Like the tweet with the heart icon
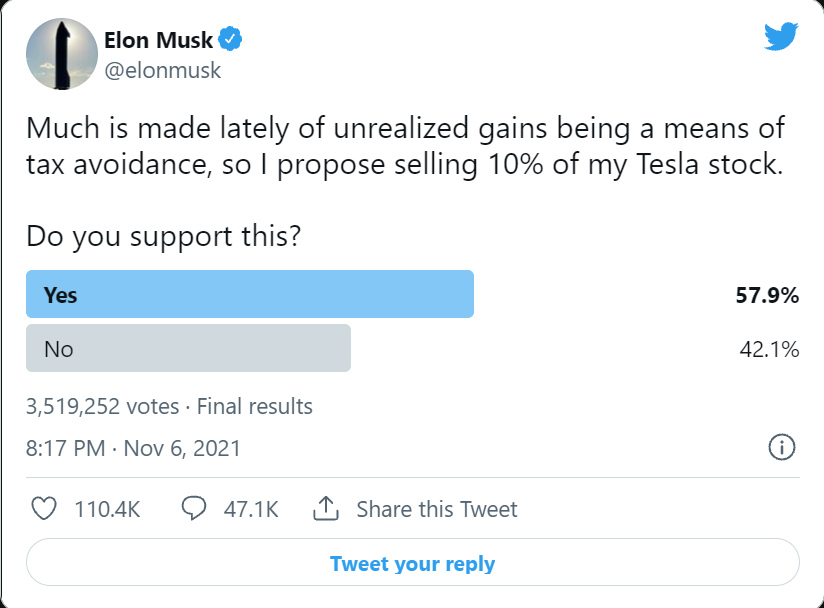824x608 pixels. click(x=44, y=509)
